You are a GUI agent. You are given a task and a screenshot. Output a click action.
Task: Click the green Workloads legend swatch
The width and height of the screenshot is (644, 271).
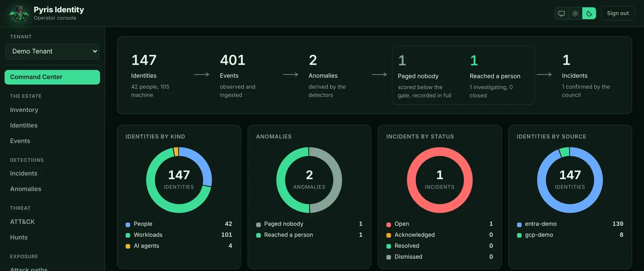tap(128, 235)
